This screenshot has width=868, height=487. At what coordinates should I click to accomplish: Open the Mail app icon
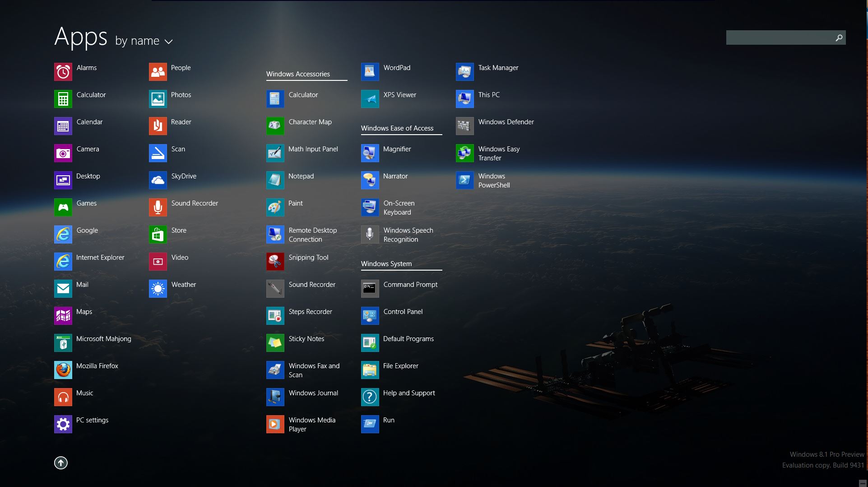coord(63,289)
